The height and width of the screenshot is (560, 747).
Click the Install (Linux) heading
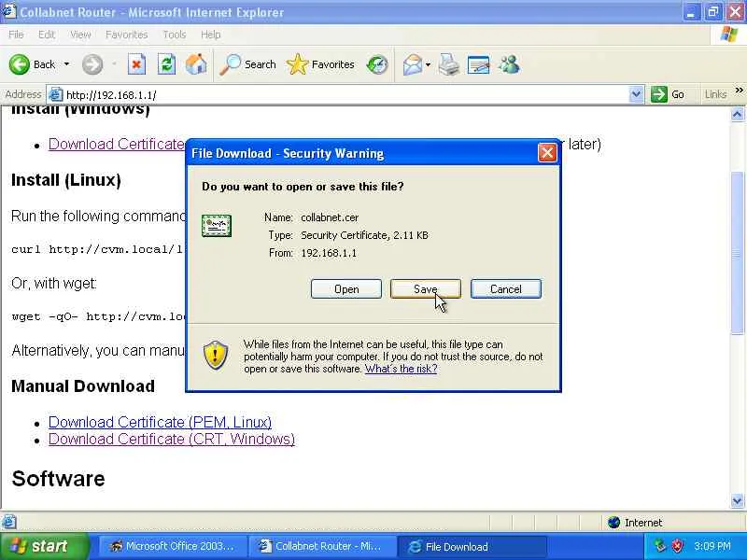pos(66,180)
